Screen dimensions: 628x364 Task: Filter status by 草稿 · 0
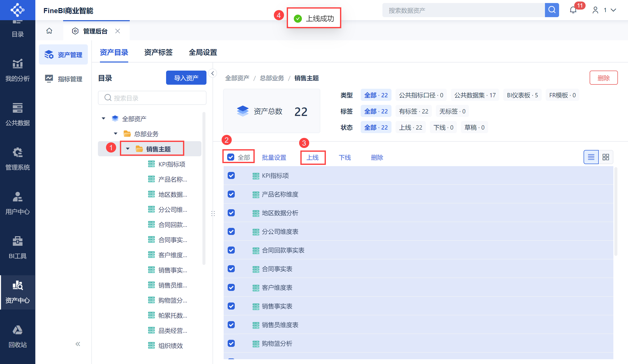(474, 127)
